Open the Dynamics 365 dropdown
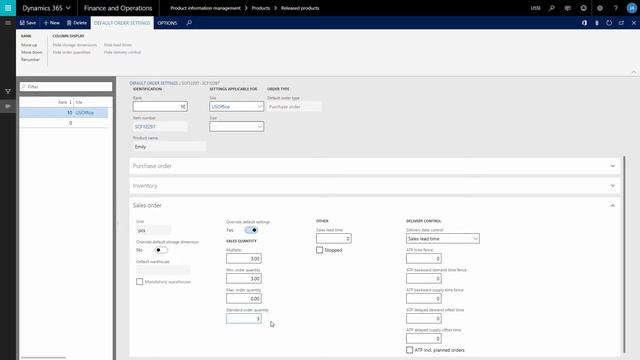Image resolution: width=640 pixels, height=360 pixels. pyautogui.click(x=46, y=8)
